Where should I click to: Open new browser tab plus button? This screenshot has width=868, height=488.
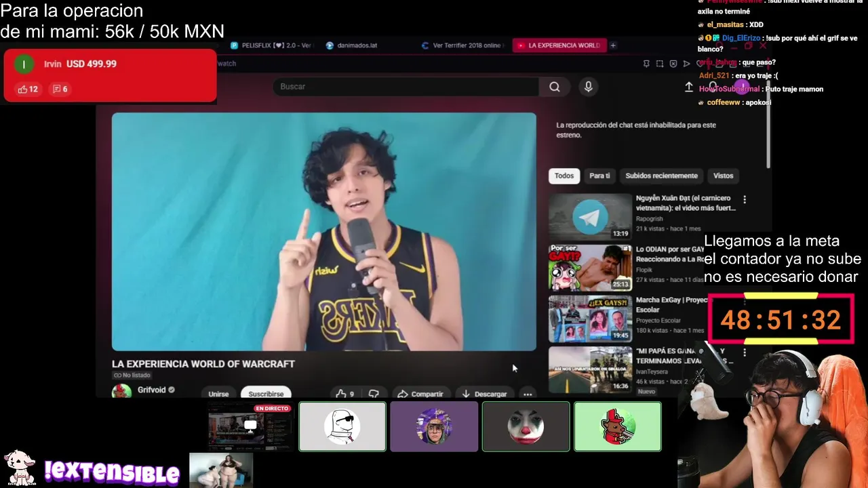coord(613,45)
